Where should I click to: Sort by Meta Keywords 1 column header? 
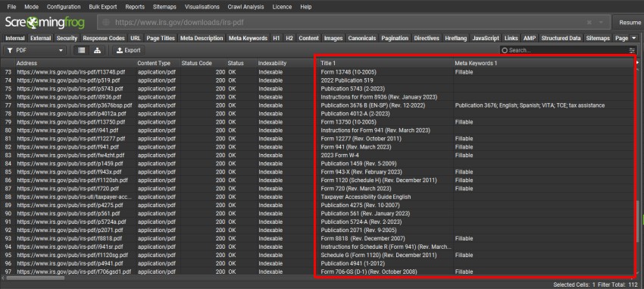click(x=544, y=63)
